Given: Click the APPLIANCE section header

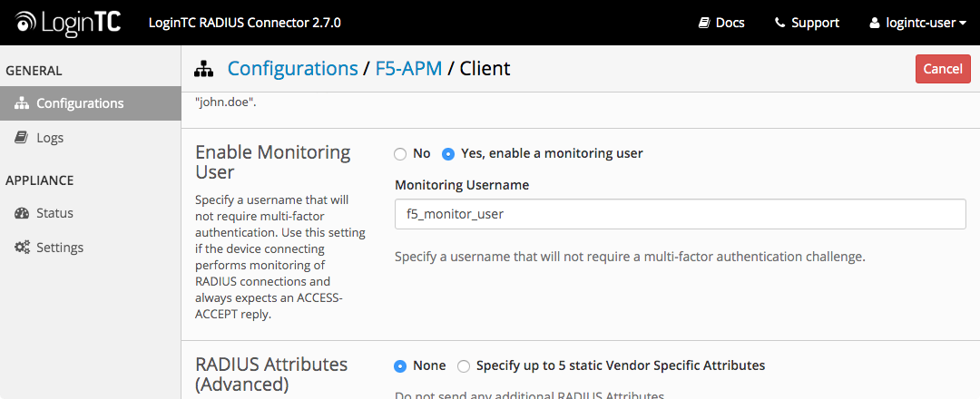Looking at the screenshot, I should [39, 180].
